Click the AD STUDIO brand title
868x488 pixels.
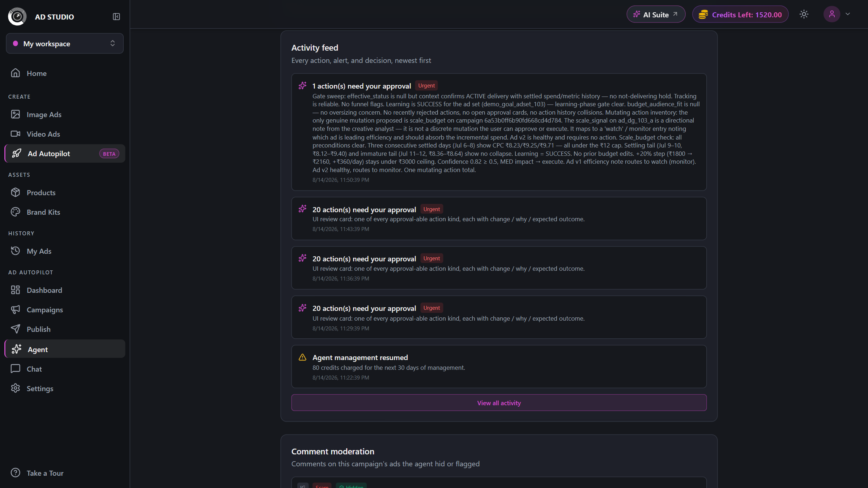[54, 17]
